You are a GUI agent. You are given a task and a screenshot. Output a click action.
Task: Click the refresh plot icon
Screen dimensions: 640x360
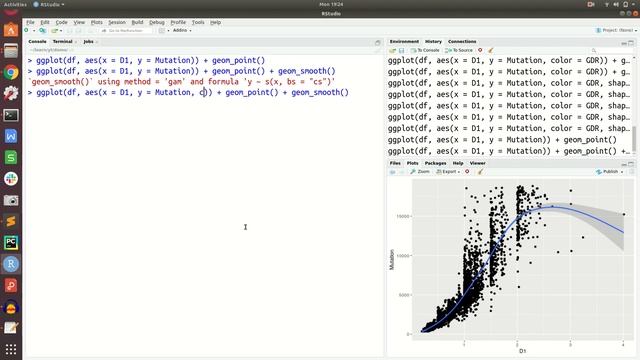pos(632,172)
